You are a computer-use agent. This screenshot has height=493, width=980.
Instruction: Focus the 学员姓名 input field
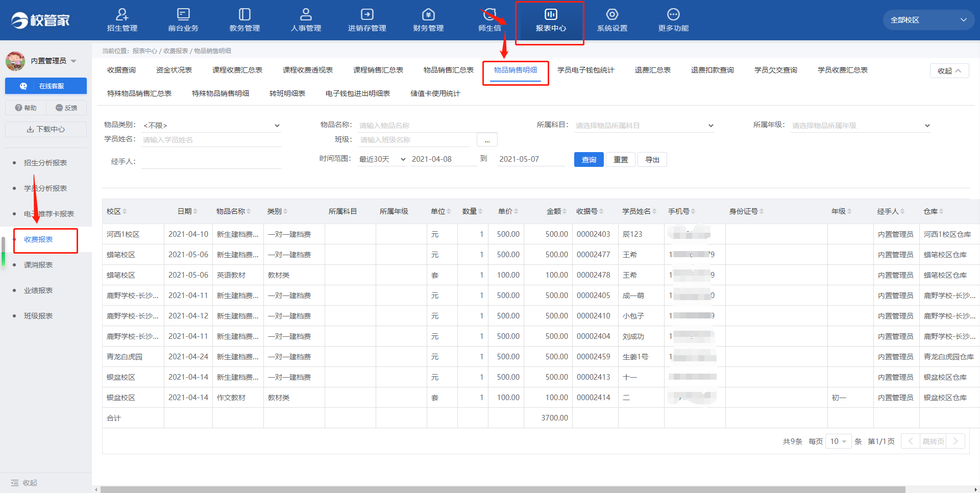pyautogui.click(x=211, y=140)
